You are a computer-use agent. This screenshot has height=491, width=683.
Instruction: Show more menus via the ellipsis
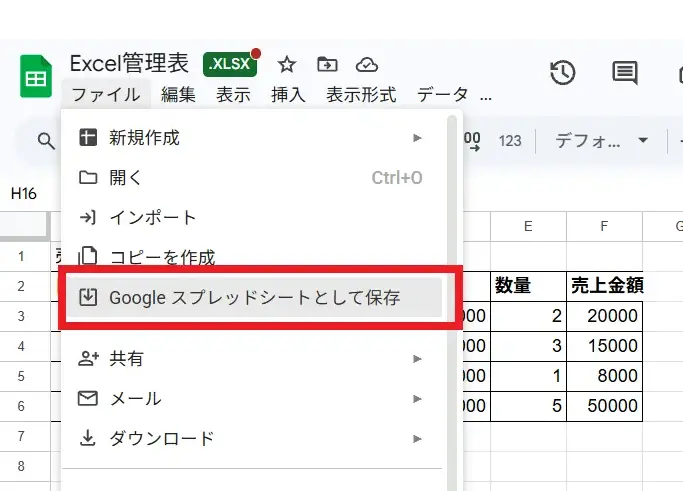tap(486, 98)
